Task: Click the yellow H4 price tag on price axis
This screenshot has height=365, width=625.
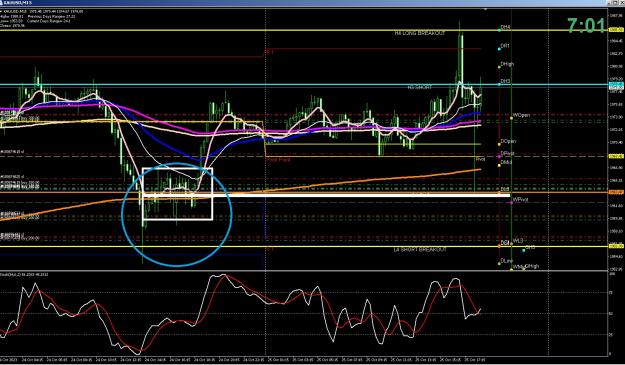Action: click(x=616, y=30)
